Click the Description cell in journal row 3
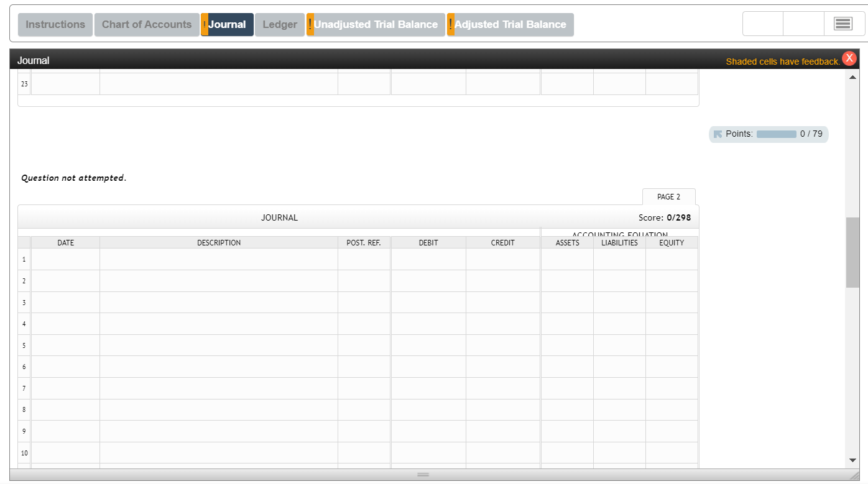Viewport: 868px width, 484px height. point(219,303)
